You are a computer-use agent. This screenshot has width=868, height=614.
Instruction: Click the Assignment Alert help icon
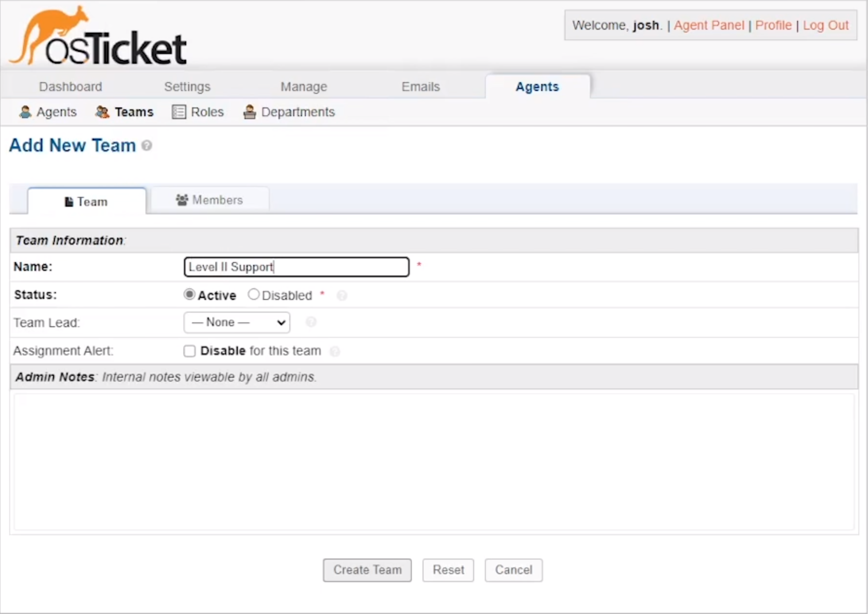[335, 351]
